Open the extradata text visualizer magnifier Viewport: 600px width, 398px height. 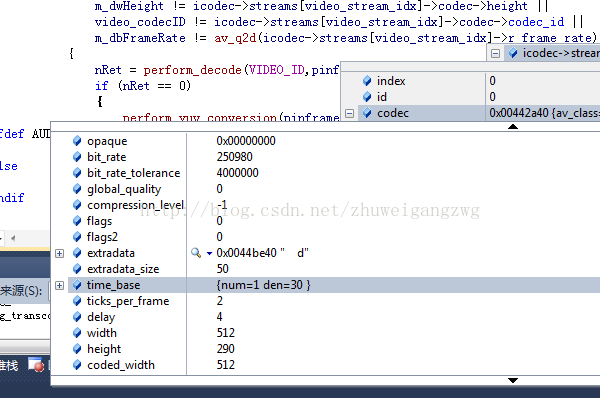point(196,253)
